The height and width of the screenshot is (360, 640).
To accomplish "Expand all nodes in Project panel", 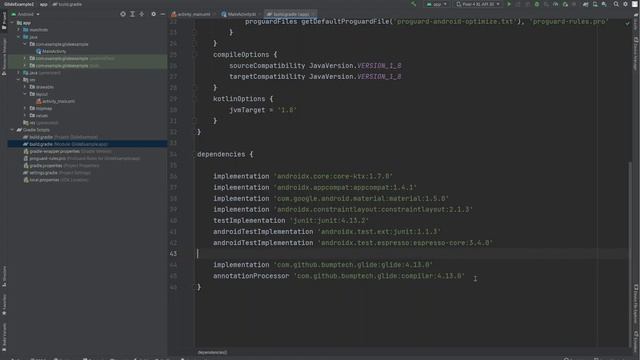I will [x=132, y=14].
